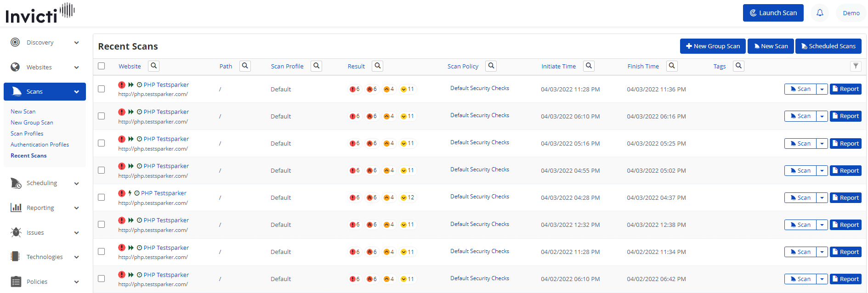Click the Reporting bar chart icon

(x=16, y=208)
